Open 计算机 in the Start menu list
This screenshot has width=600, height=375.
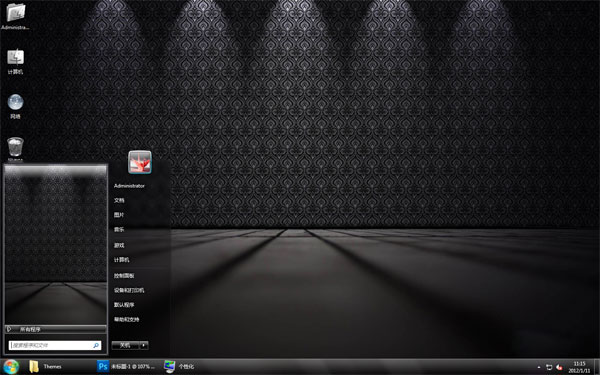pyautogui.click(x=121, y=260)
